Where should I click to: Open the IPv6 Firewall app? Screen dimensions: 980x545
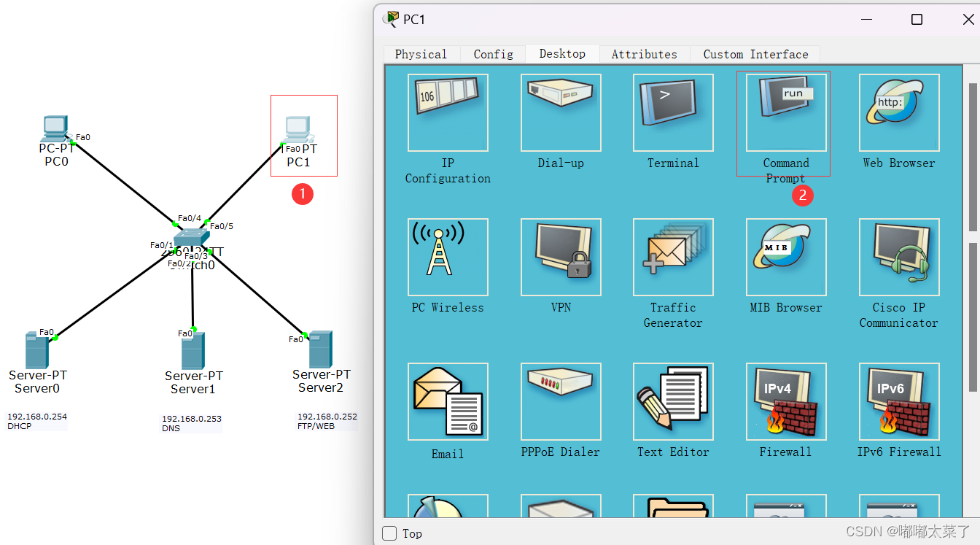tap(899, 401)
